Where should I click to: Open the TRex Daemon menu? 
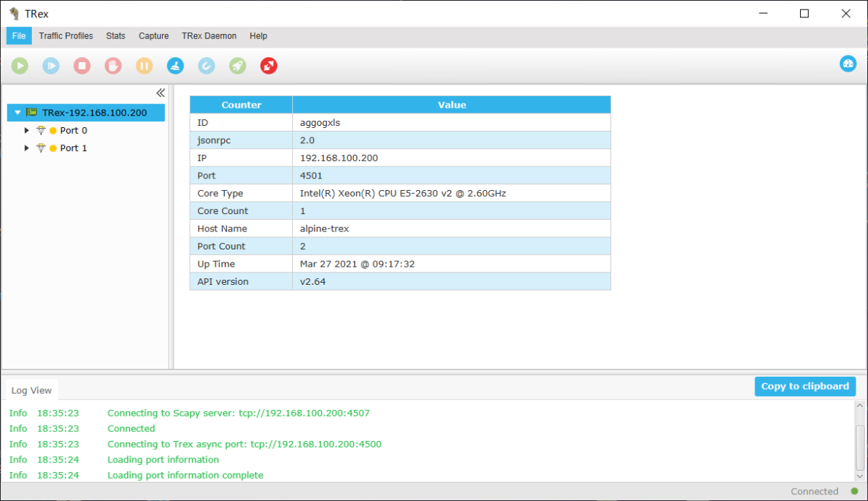pyautogui.click(x=209, y=36)
